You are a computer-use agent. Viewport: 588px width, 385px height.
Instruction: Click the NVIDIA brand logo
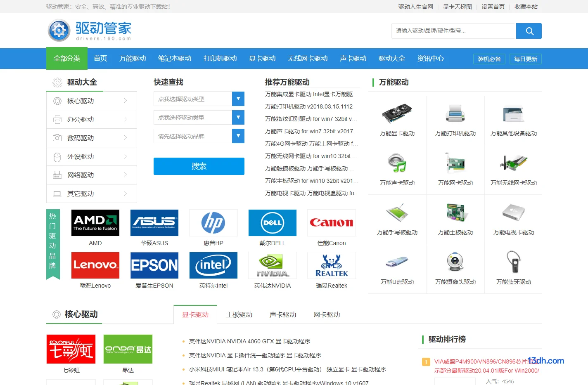[x=273, y=265]
